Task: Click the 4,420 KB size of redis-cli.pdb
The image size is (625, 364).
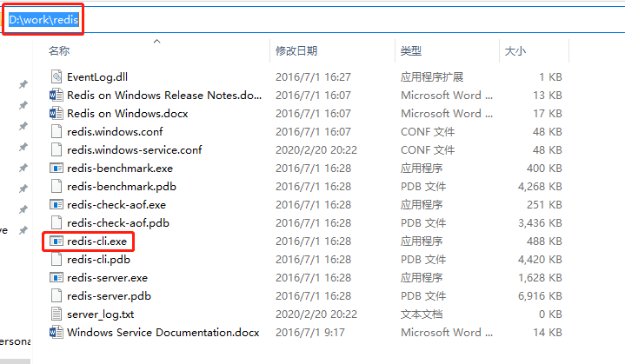Action: [x=540, y=260]
